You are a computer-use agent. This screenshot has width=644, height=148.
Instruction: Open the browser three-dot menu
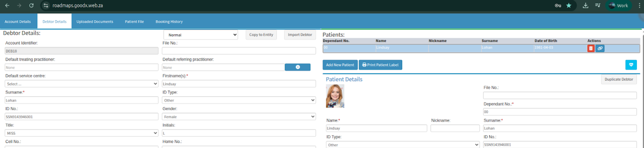click(x=639, y=5)
